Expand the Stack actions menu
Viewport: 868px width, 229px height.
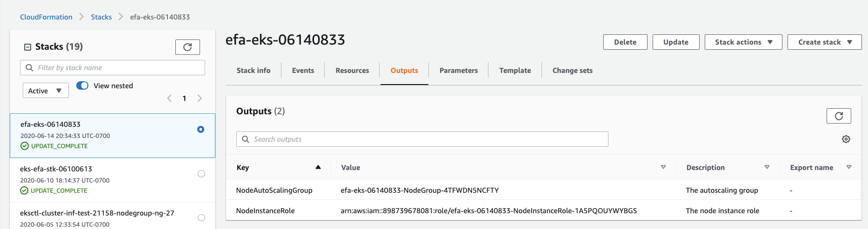[743, 42]
